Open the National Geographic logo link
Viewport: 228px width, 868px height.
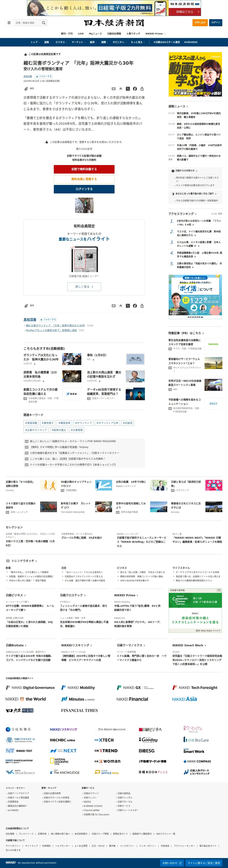click(x=59, y=762)
